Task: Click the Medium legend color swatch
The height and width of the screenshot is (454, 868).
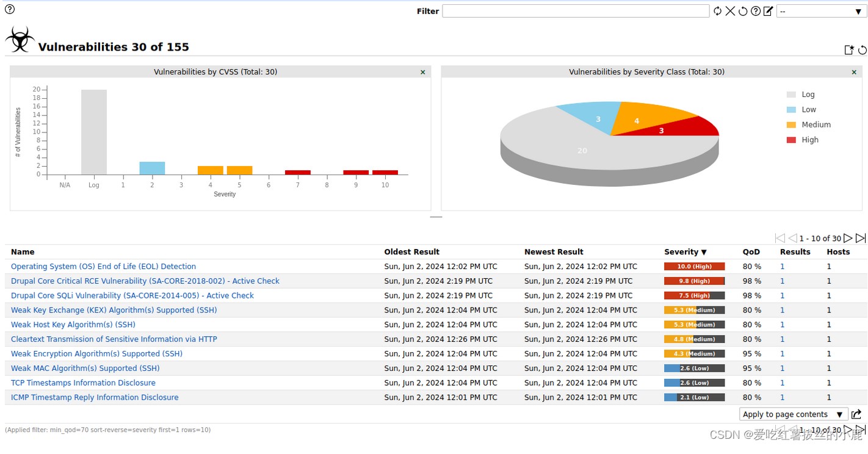Action: (x=791, y=124)
